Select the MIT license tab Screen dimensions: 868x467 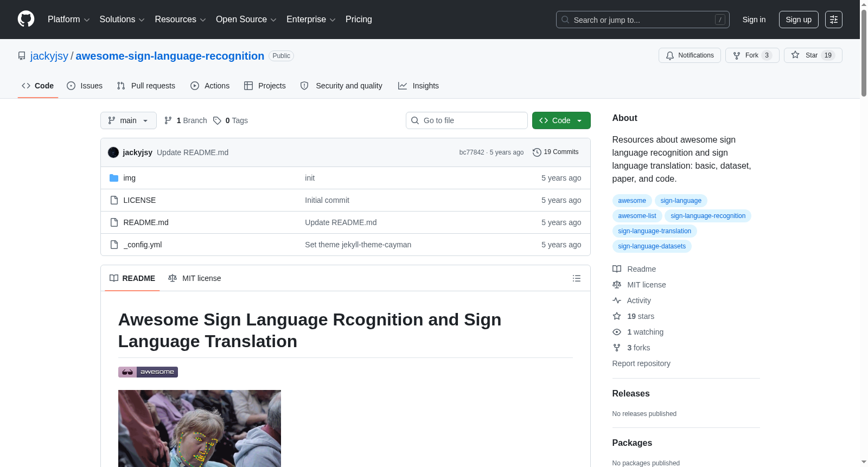[195, 278]
